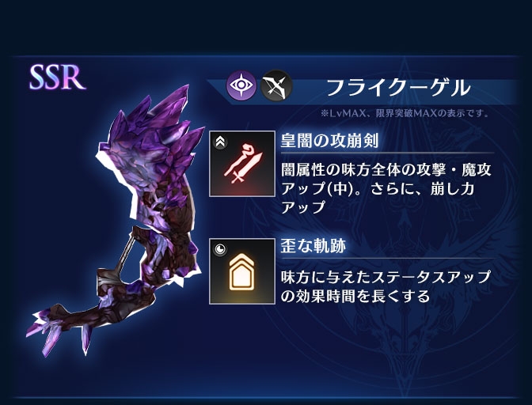Select the 闇属性の味方全体の攻撃・魔攻 description line
Image resolution: width=532 pixels, height=405 pixels.
(x=386, y=170)
